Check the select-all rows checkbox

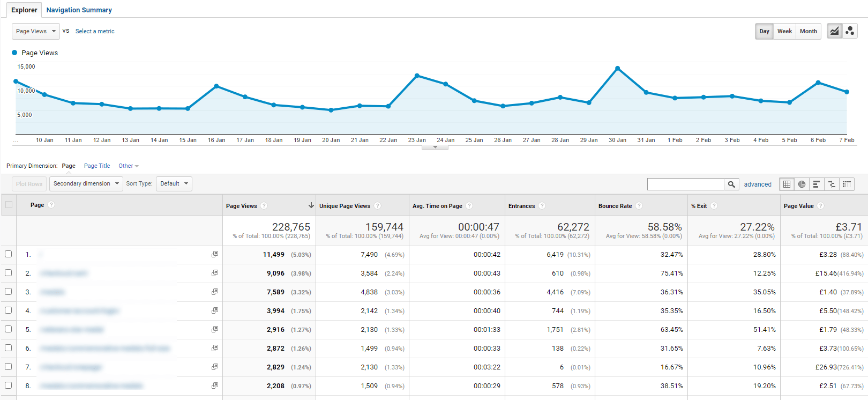pos(9,204)
